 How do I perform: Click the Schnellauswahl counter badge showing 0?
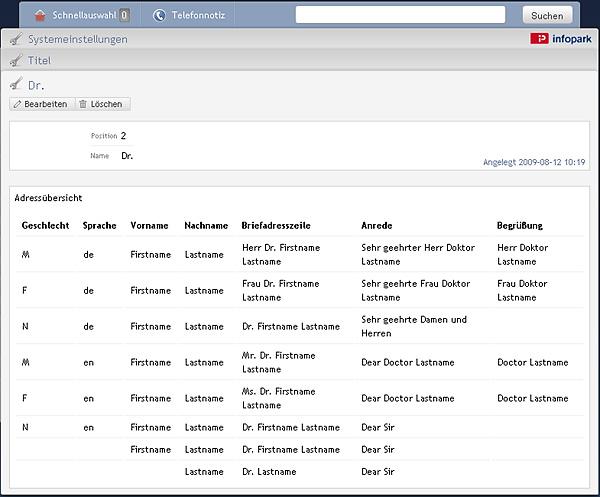124,15
